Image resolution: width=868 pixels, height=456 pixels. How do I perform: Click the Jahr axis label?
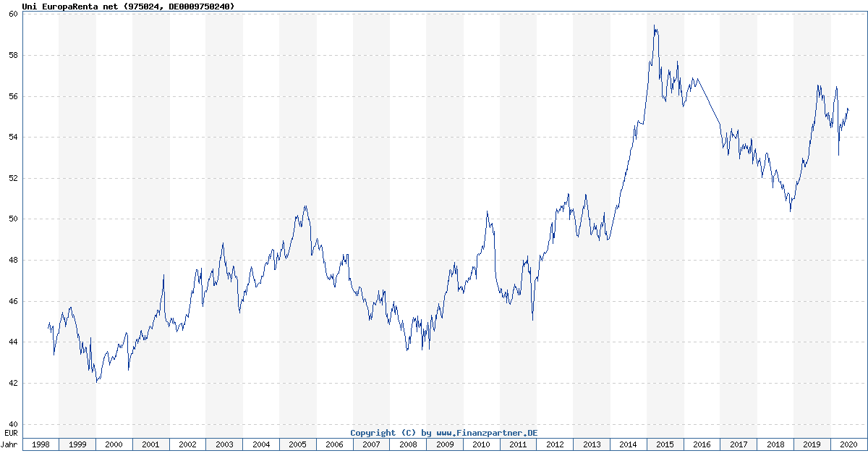coord(10,444)
